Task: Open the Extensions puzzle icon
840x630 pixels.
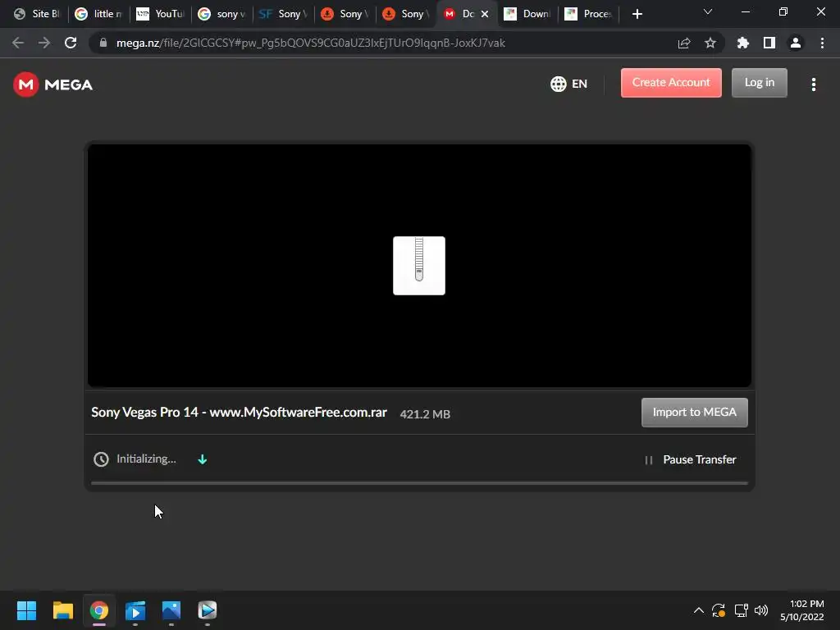Action: (x=743, y=43)
